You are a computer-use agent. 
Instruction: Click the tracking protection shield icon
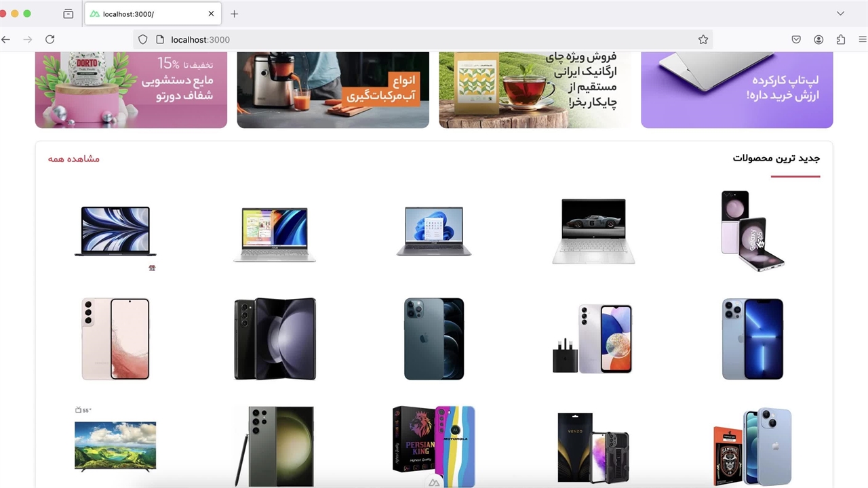(143, 39)
